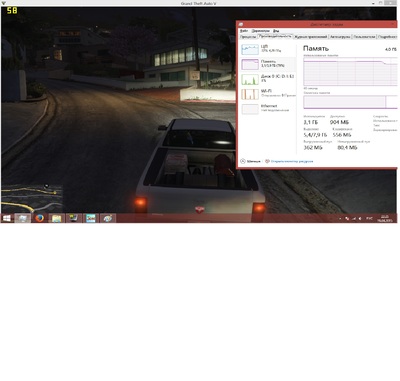Go to the Пользователи tab

pyautogui.click(x=364, y=37)
